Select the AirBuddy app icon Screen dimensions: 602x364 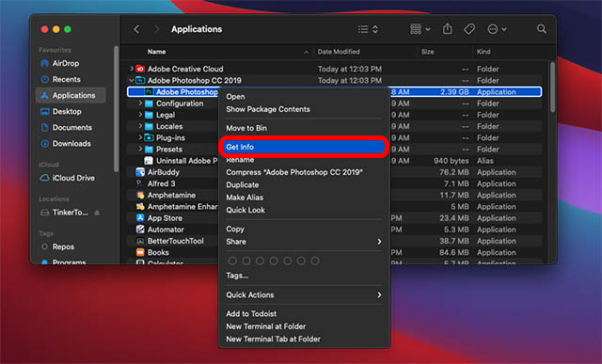tap(140, 172)
